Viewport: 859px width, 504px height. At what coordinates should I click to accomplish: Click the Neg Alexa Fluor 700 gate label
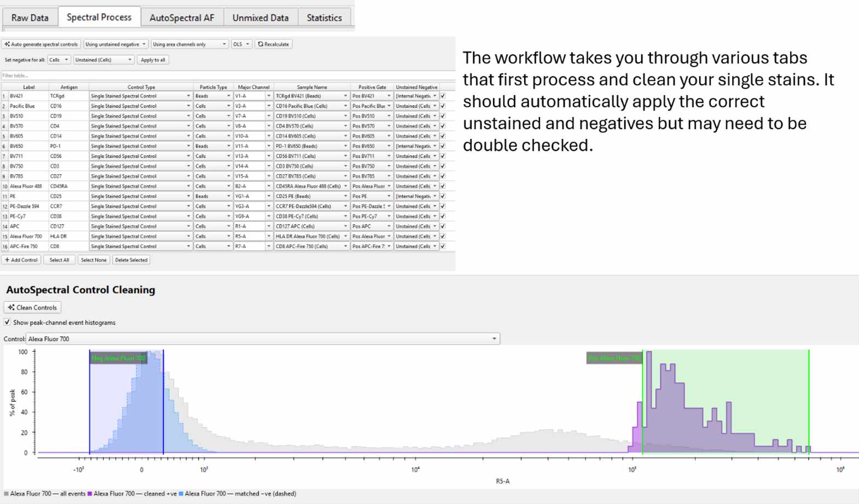[118, 358]
